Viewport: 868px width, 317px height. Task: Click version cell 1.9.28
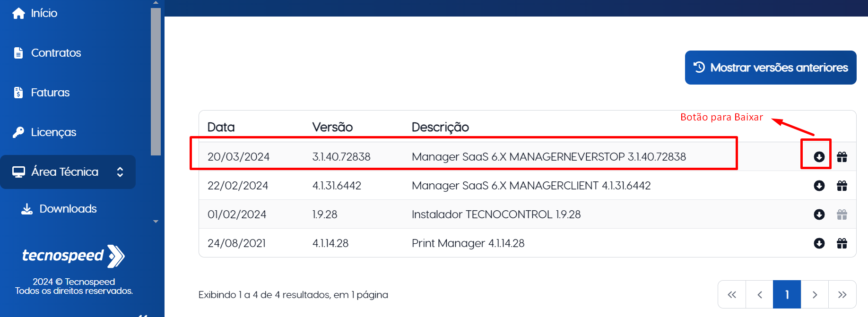coord(325,214)
